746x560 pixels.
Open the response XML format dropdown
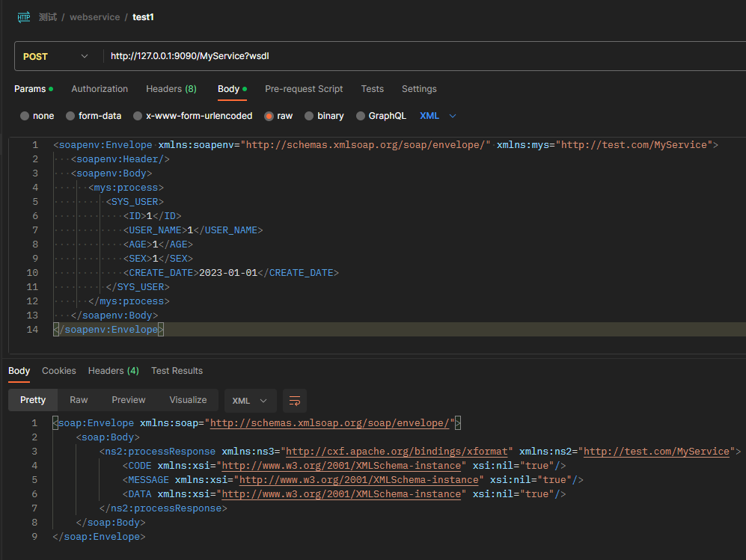coord(250,401)
